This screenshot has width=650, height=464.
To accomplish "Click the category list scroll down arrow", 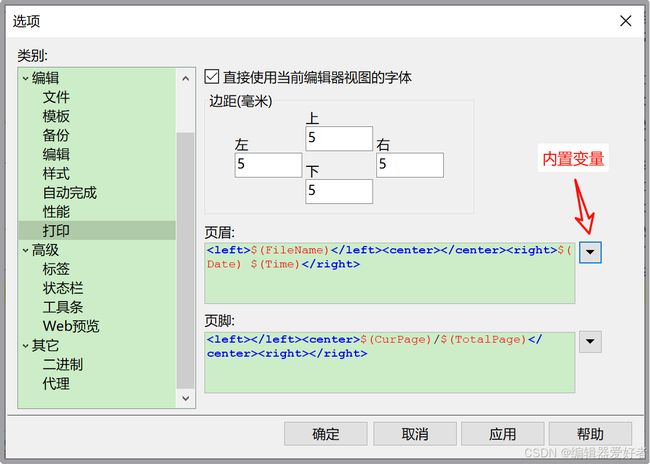I will [x=186, y=398].
